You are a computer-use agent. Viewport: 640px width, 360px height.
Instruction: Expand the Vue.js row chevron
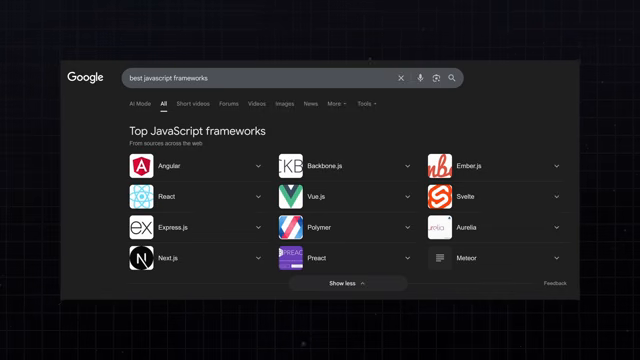(x=407, y=197)
